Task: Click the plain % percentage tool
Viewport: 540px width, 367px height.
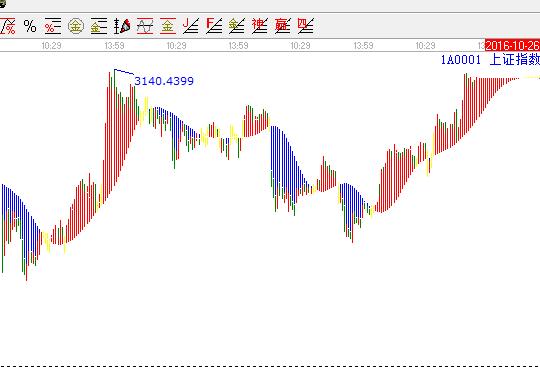Action: click(x=30, y=26)
